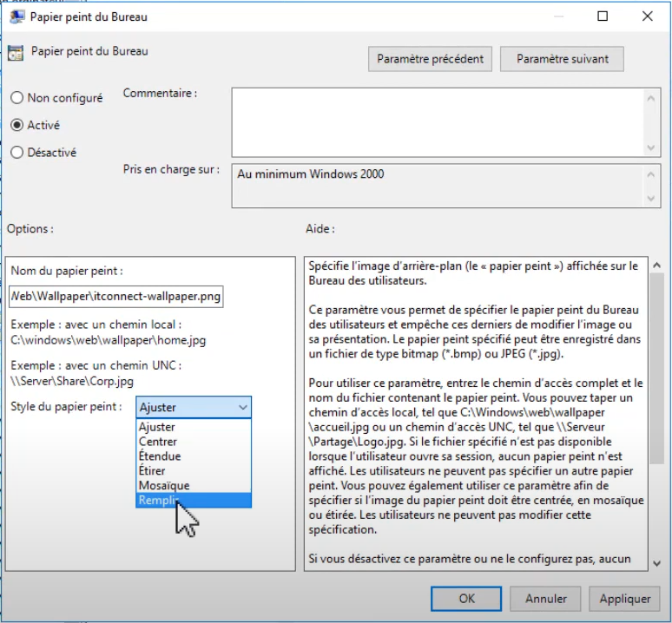Viewport: 672px width, 623px height.
Task: Choose Remplir in the style list
Action: 194,500
